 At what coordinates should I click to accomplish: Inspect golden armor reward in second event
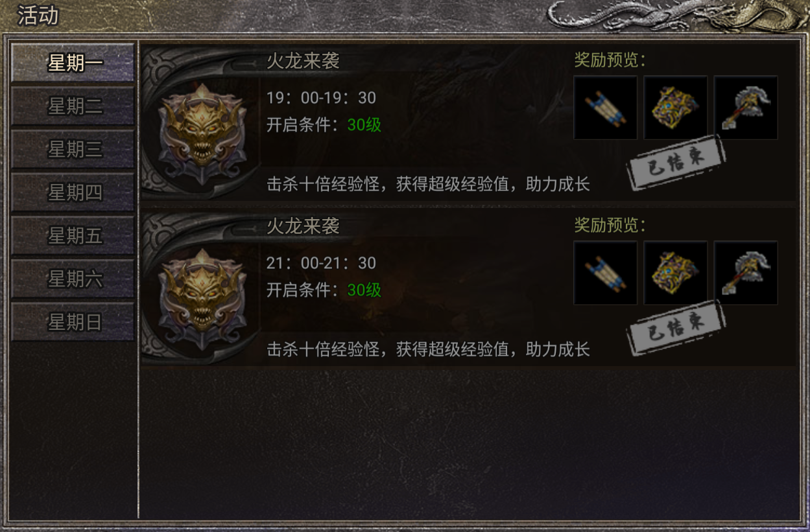(x=676, y=273)
